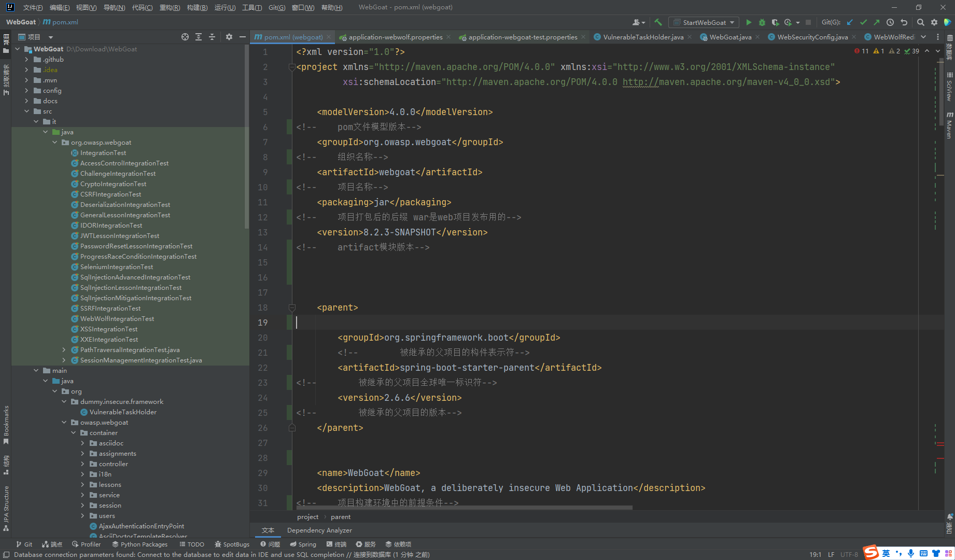Hide the Project tool window
This screenshot has width=955, height=560.
(242, 37)
